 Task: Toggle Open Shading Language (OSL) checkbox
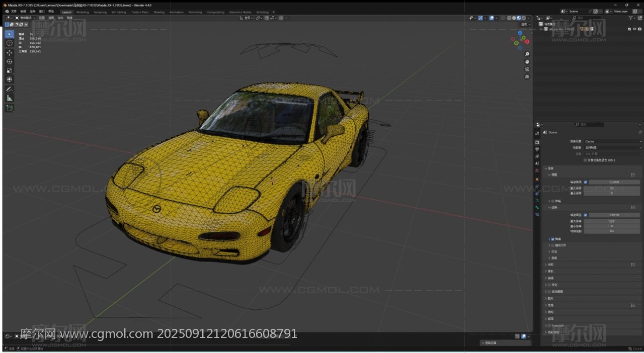[x=585, y=160]
